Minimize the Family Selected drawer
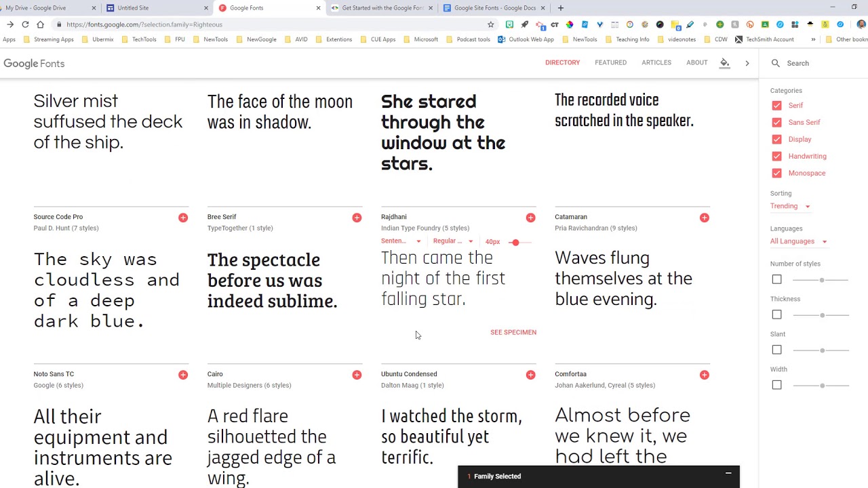868x488 pixels. point(728,473)
